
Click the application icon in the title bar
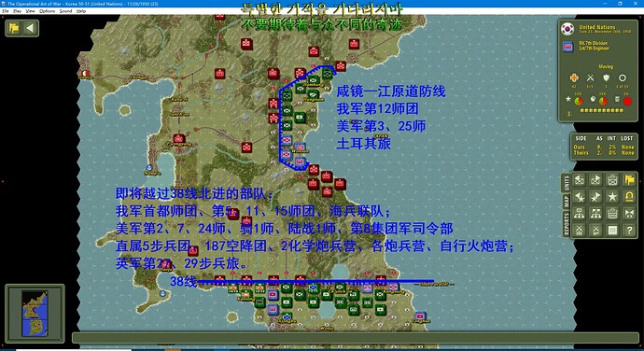point(4,4)
